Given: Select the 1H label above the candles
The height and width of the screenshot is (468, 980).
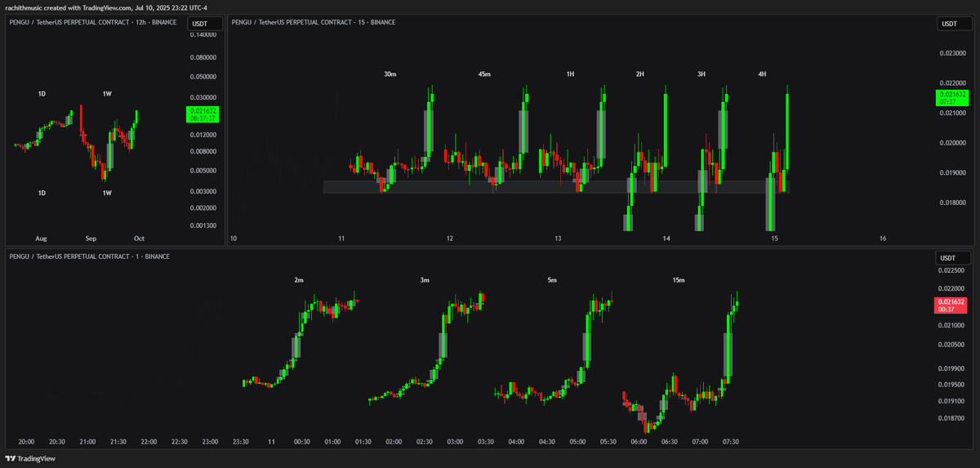Looking at the screenshot, I should [570, 74].
